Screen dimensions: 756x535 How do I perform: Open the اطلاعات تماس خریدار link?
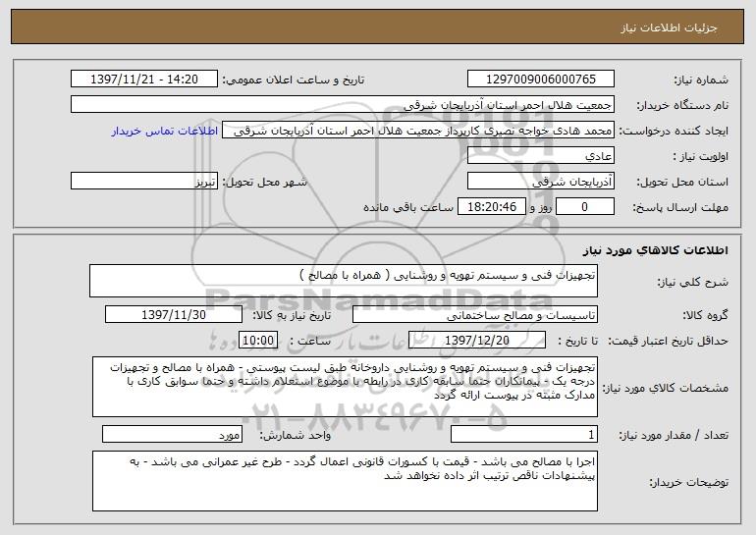point(165,131)
